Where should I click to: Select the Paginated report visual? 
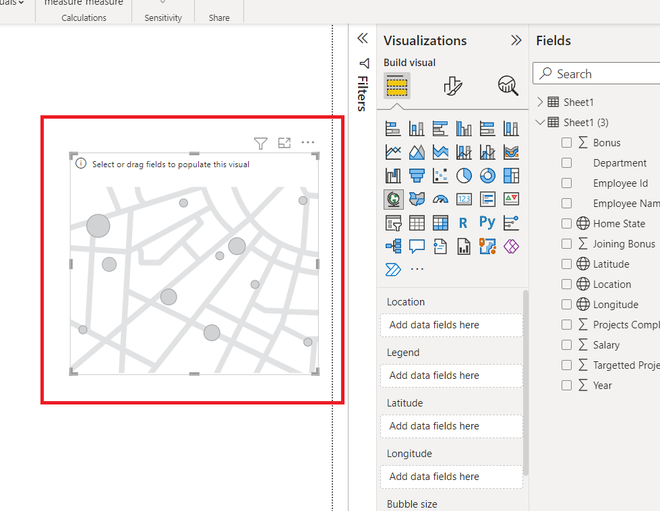(x=464, y=246)
